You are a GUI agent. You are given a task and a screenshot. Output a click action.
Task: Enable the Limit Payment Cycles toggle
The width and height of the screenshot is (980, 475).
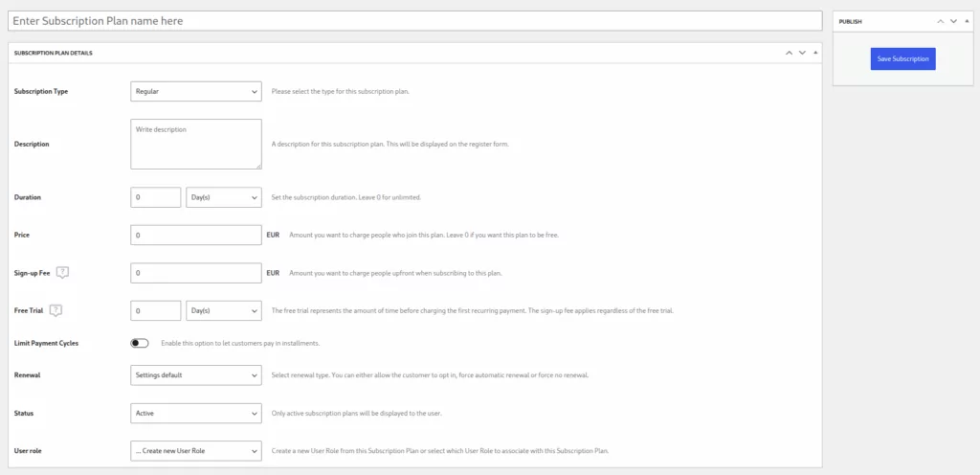click(x=140, y=343)
